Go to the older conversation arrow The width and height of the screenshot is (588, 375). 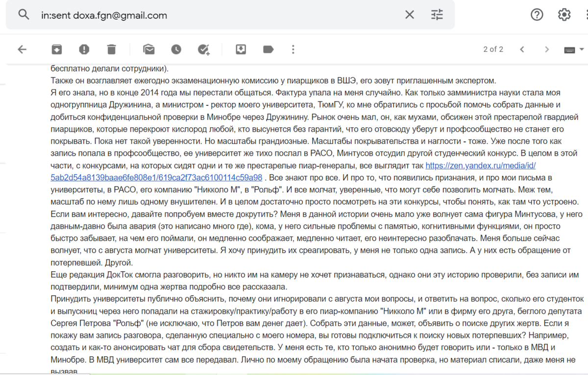pos(547,49)
